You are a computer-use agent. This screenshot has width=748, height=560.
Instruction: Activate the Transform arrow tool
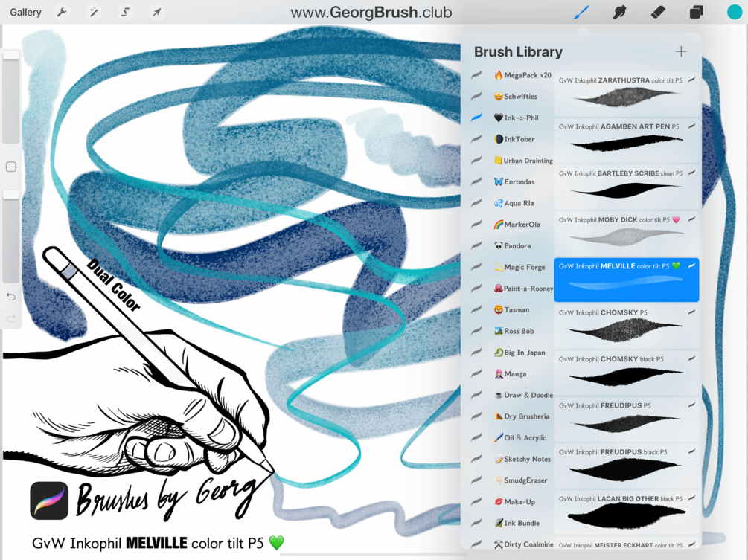pos(156,12)
